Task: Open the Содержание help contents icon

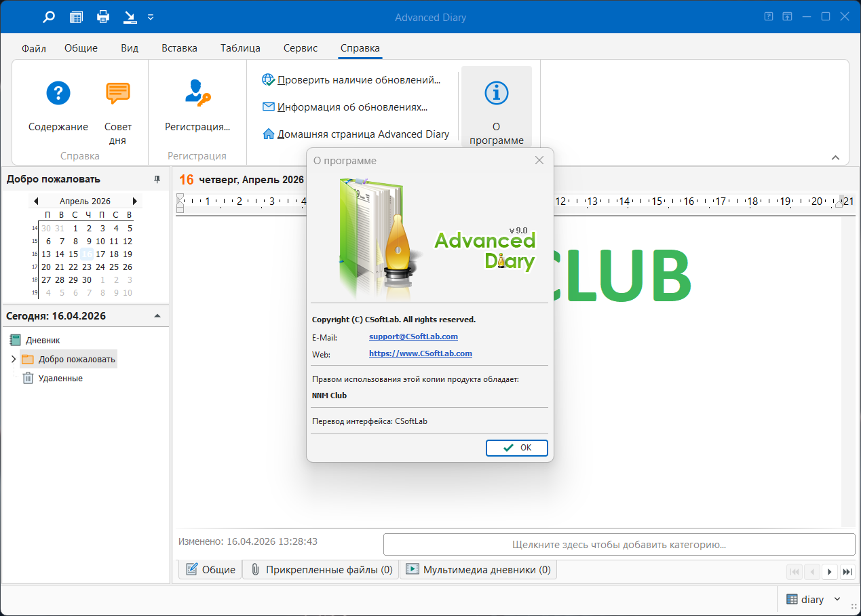Action: click(58, 92)
